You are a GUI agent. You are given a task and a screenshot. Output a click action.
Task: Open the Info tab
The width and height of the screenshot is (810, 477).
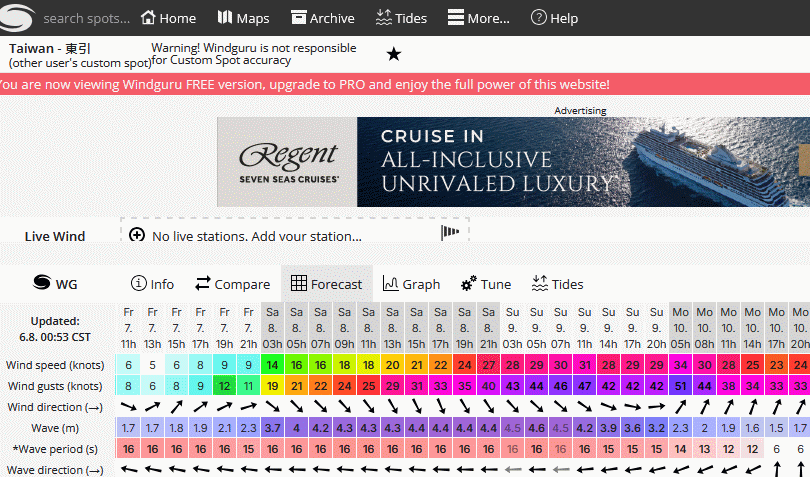152,284
